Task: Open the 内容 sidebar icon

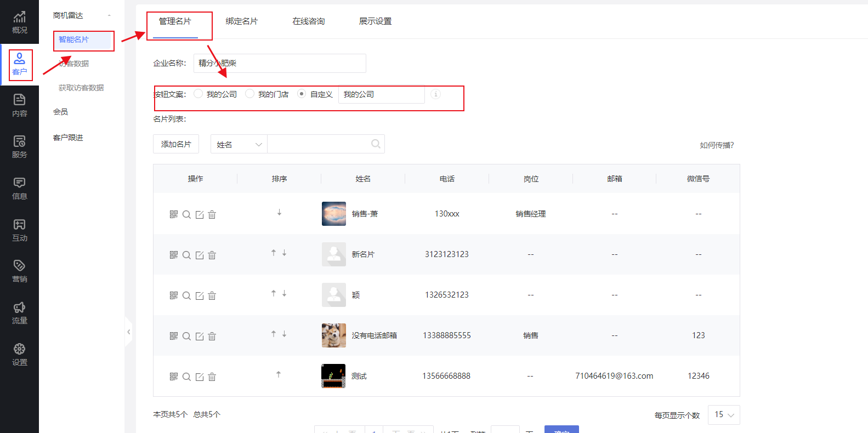Action: 19,106
